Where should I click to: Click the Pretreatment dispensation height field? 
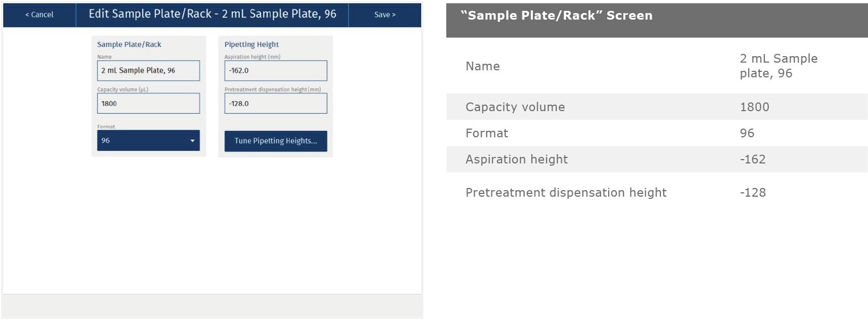(x=276, y=104)
